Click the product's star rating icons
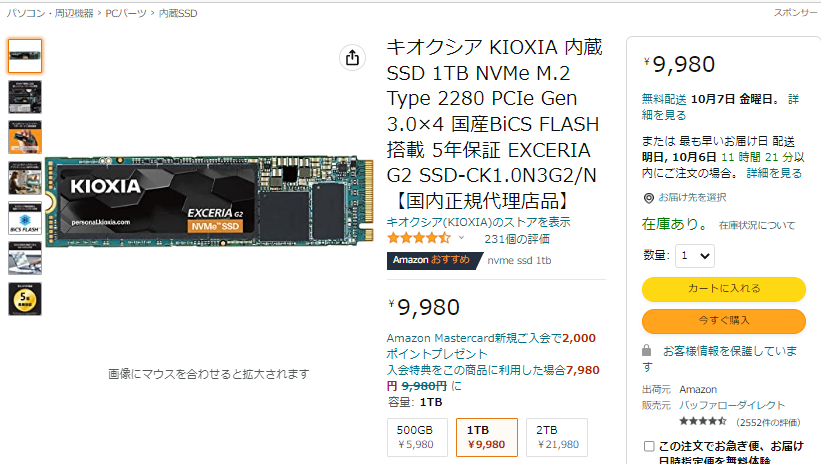The width and height of the screenshot is (821, 464). 418,239
